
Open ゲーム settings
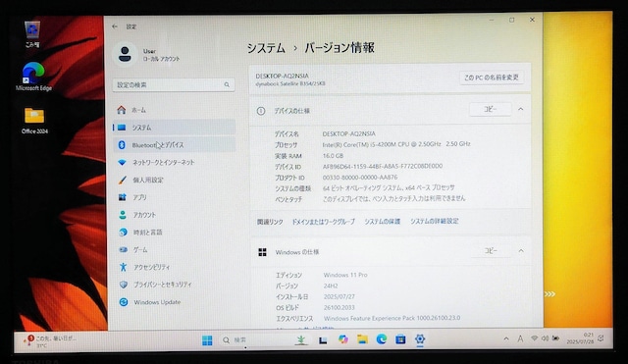(x=174, y=249)
